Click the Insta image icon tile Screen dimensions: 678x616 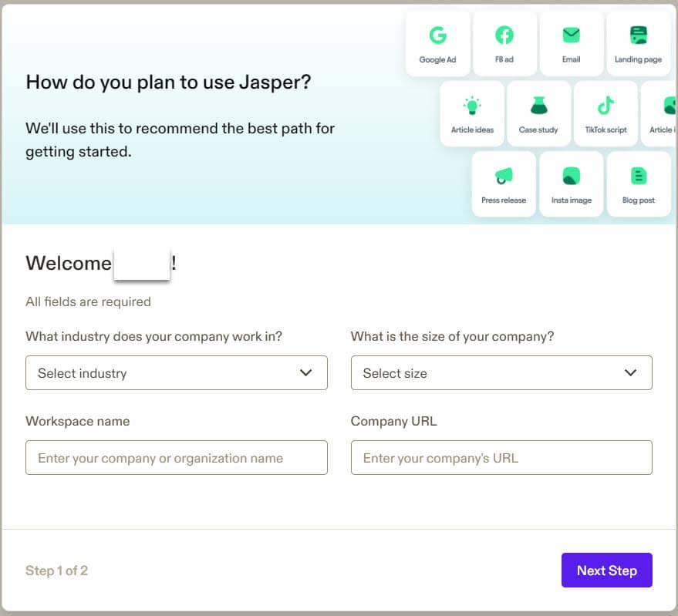(x=572, y=184)
